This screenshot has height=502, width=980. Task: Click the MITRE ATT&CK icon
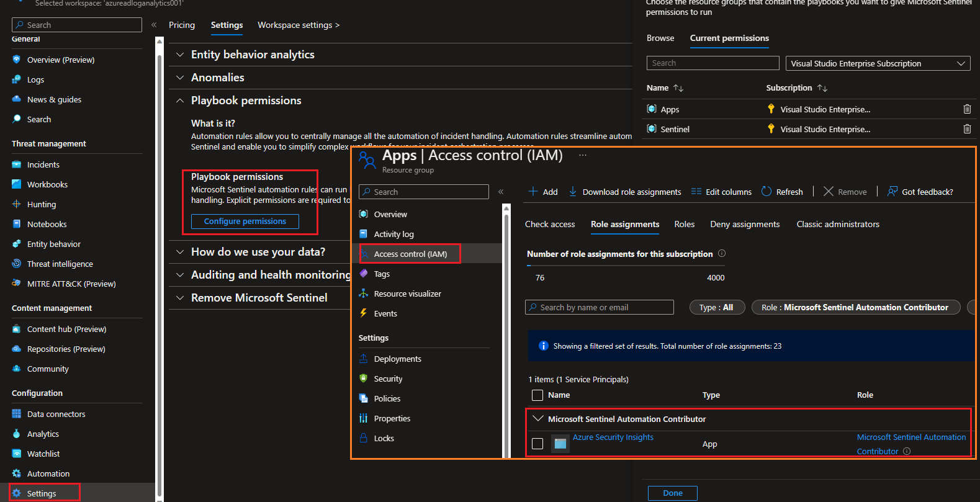click(x=17, y=284)
